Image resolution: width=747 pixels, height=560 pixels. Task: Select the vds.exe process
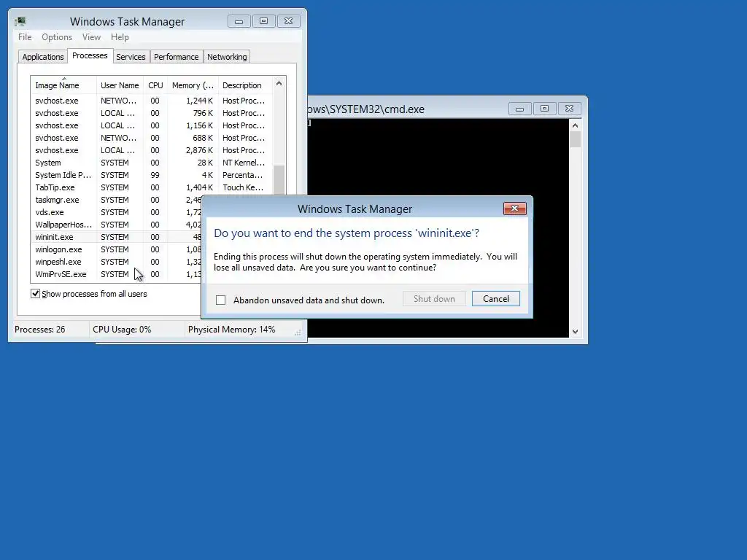coord(117,212)
